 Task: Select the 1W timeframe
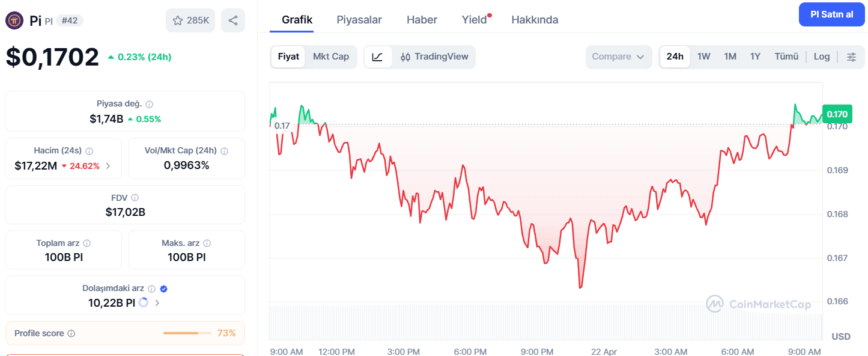click(x=703, y=56)
